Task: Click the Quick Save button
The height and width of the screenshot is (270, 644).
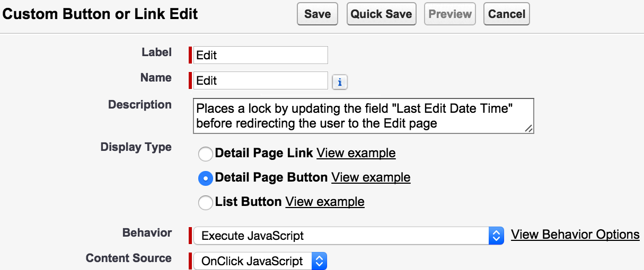Action: [x=381, y=14]
